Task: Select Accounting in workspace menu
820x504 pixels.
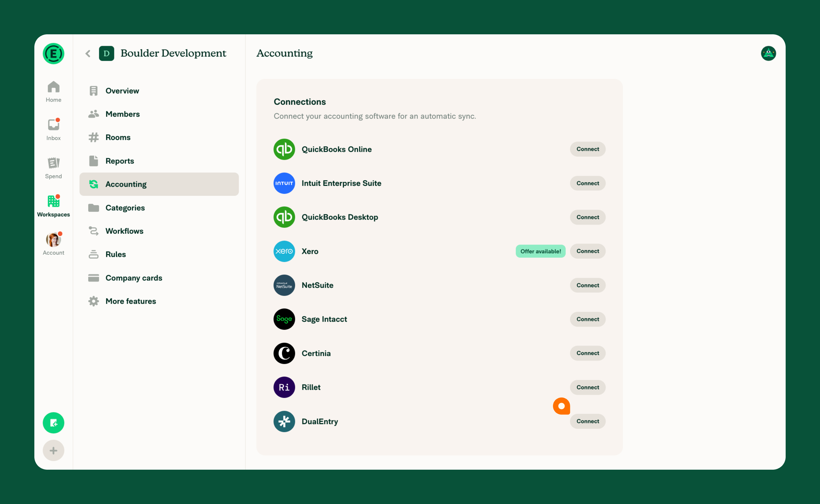Action: pyautogui.click(x=159, y=184)
